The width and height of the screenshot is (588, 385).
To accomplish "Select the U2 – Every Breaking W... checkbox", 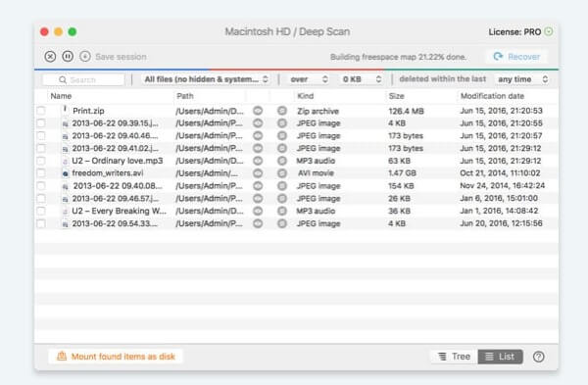I will (41, 211).
